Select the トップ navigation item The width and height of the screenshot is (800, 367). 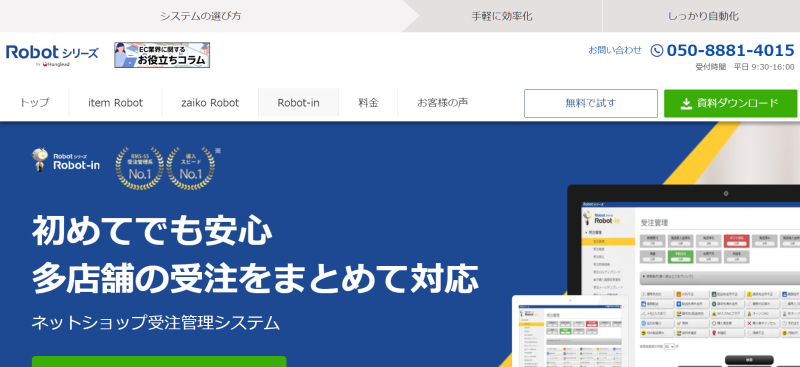34,103
